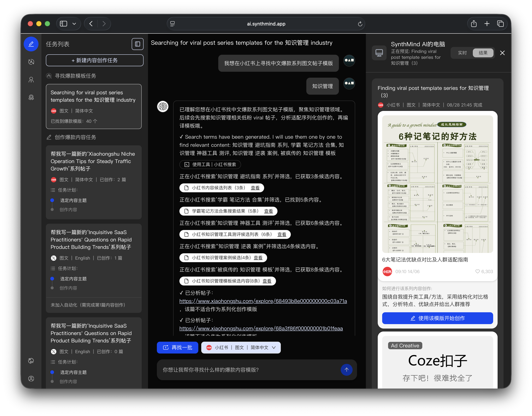532x416 pixels.
Task: Toggle the browser sidebar button
Action: click(64, 24)
